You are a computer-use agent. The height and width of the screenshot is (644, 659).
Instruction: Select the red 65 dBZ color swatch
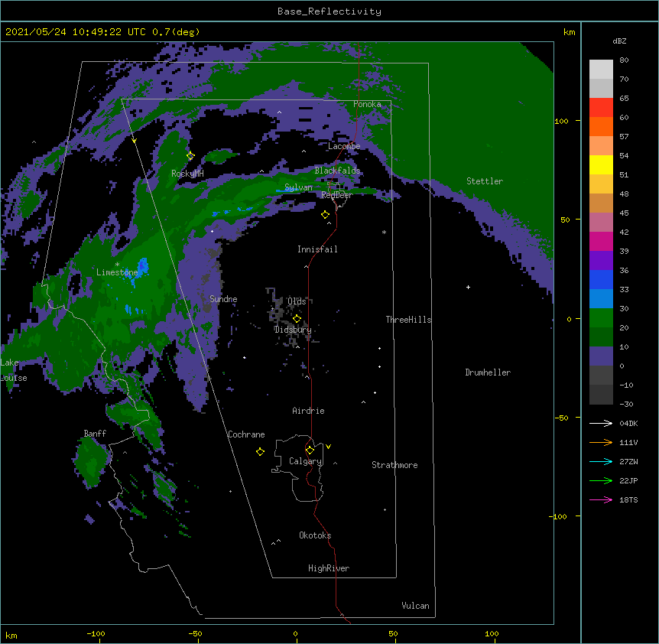point(601,107)
